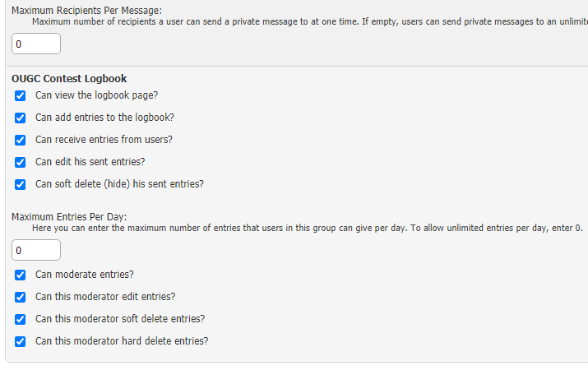Uncheck the 'Can soft delete (hide) his sent entries?' checkbox

(x=21, y=184)
